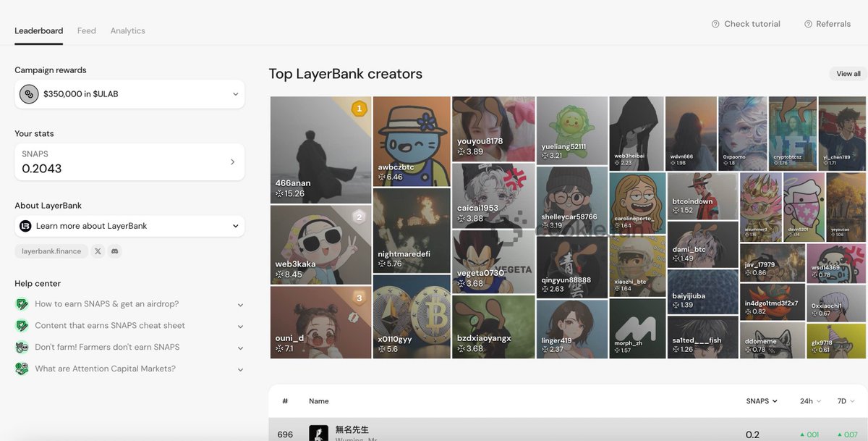868x441 pixels.
Task: Open the cryptobtcsz creator tile
Action: [x=792, y=134]
